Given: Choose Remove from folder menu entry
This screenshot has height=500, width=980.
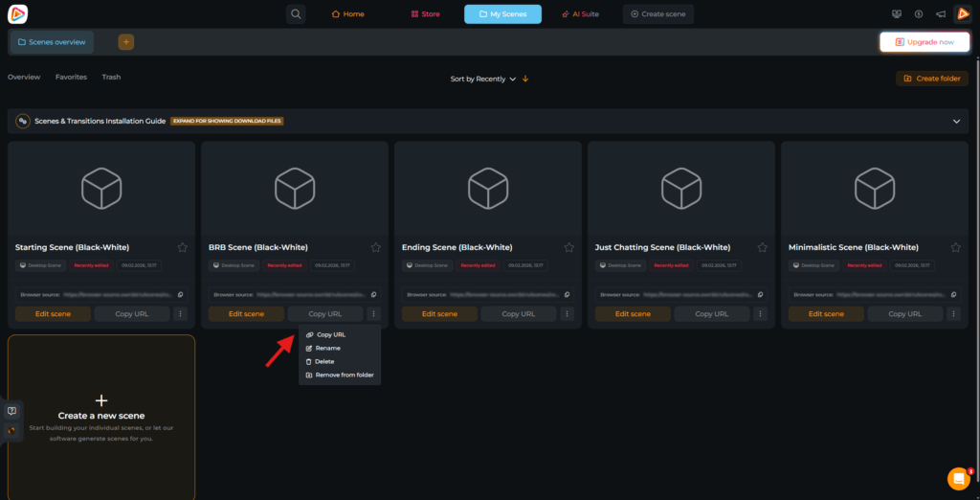Looking at the screenshot, I should (344, 375).
